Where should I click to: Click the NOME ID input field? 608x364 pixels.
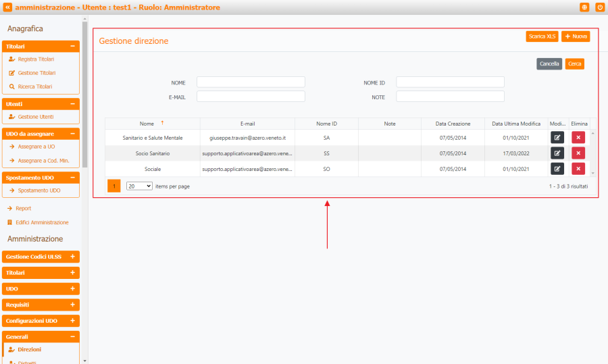click(x=450, y=82)
